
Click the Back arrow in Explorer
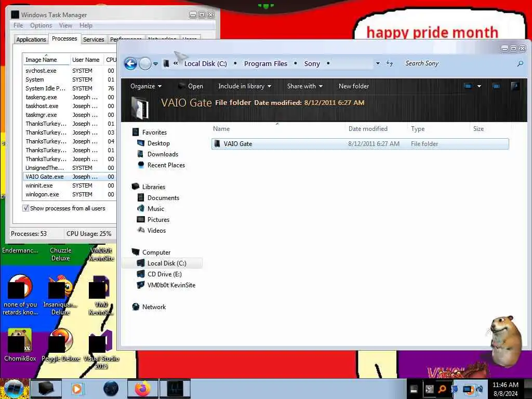[x=130, y=63]
